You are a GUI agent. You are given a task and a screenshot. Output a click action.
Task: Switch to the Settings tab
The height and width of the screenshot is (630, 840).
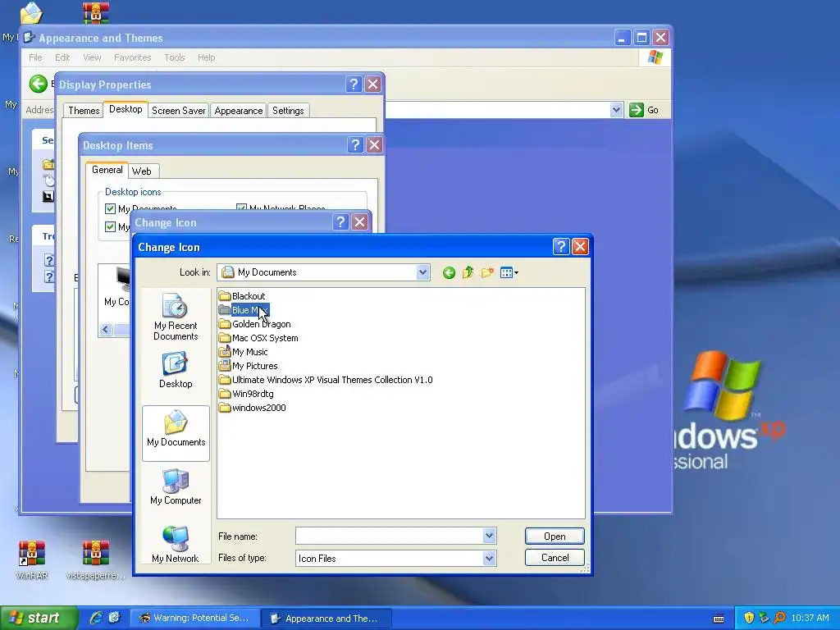pos(288,111)
